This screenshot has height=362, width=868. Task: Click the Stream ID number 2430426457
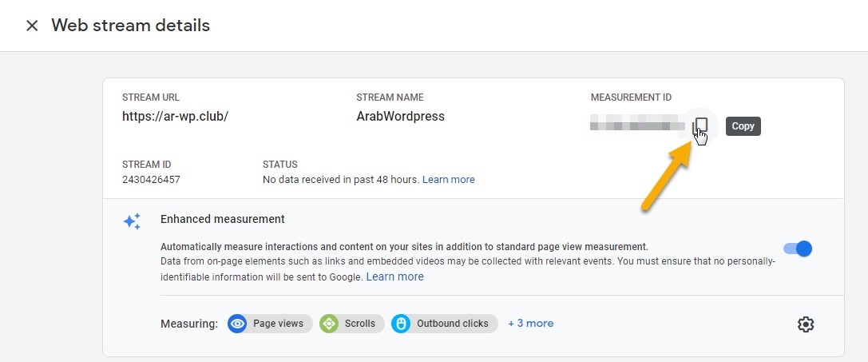click(151, 180)
